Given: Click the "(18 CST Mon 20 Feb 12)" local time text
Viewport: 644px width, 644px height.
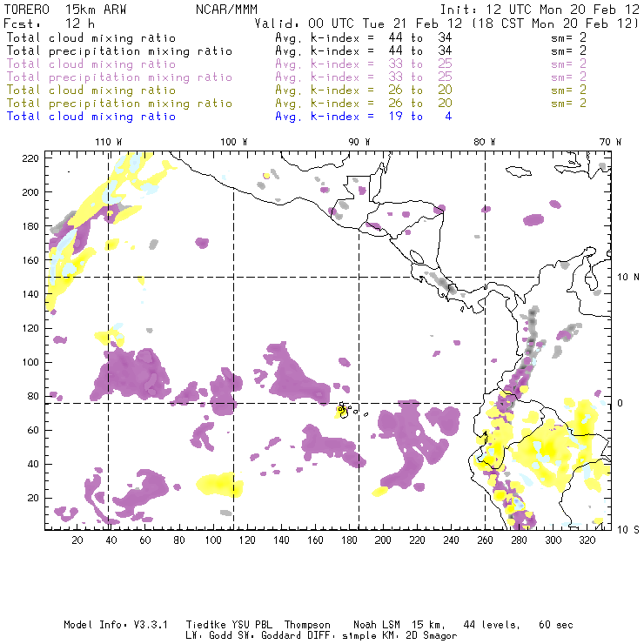Looking at the screenshot, I should point(555,23).
